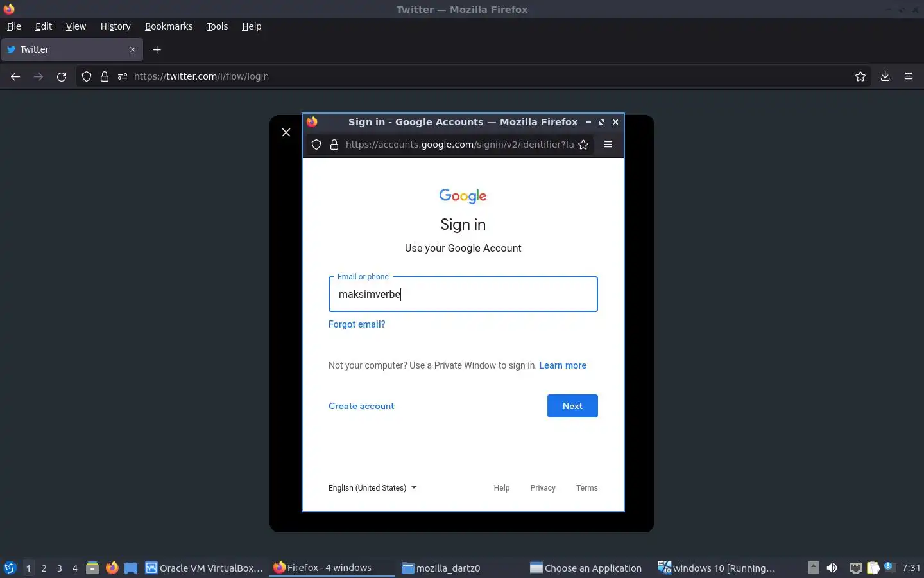
Task: Open the Help menu
Action: tap(252, 26)
